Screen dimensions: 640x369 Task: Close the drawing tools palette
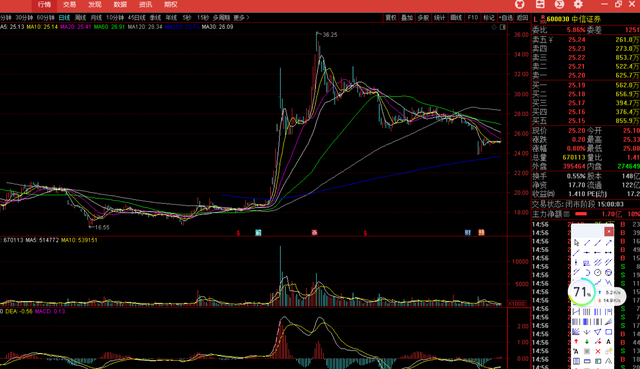point(609,231)
